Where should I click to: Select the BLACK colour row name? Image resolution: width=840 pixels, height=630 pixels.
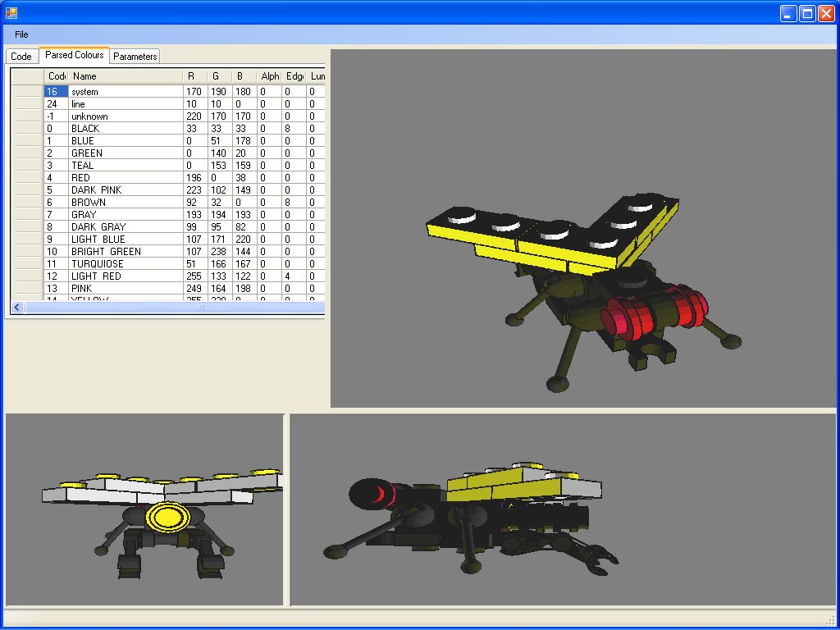[126, 129]
